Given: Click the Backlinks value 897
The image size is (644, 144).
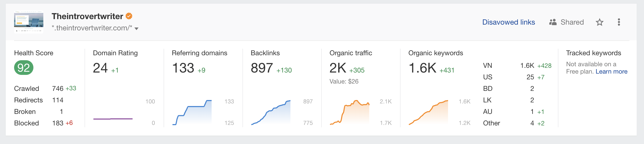Looking at the screenshot, I should coord(262,68).
